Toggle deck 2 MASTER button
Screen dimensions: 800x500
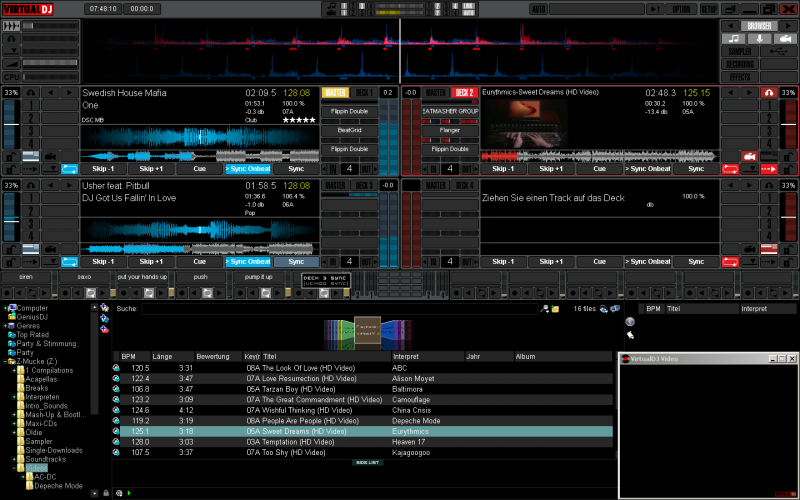tap(435, 93)
